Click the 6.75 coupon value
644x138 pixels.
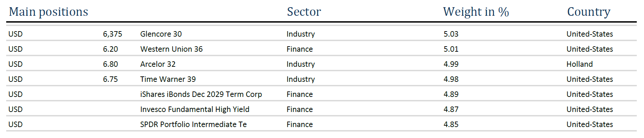(x=110, y=79)
